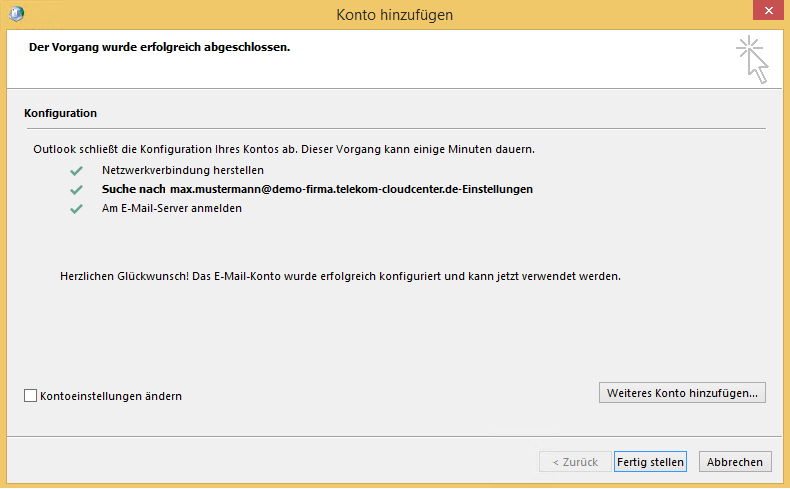
Task: Select the Konfiguration section label
Action: click(60, 114)
